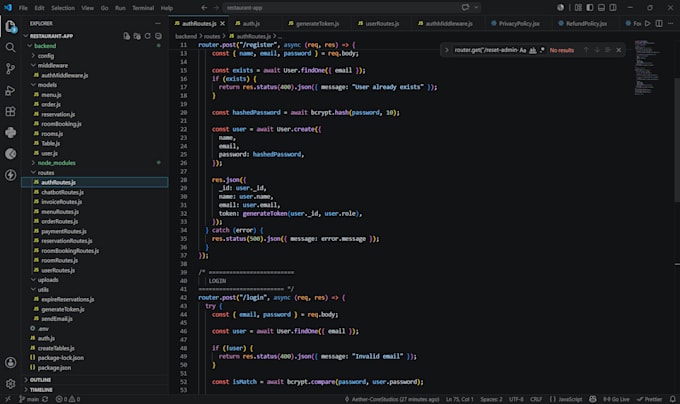Collapse the routes folder

[x=33, y=173]
